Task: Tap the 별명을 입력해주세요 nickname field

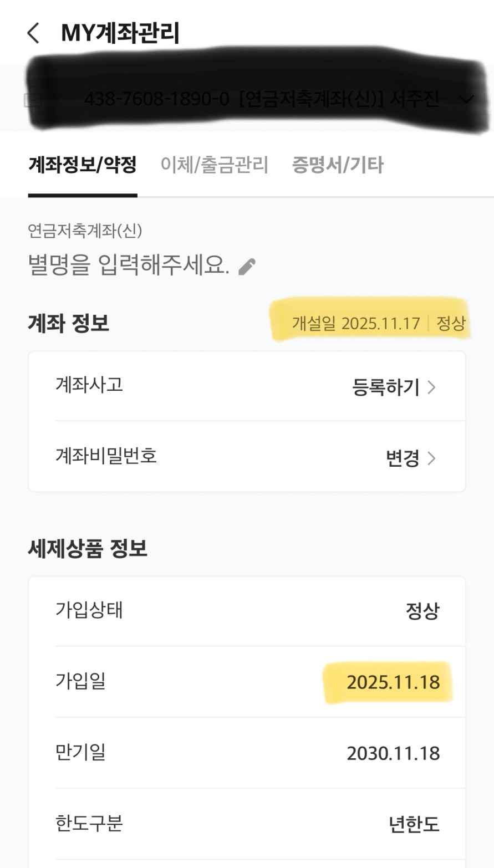Action: (128, 265)
